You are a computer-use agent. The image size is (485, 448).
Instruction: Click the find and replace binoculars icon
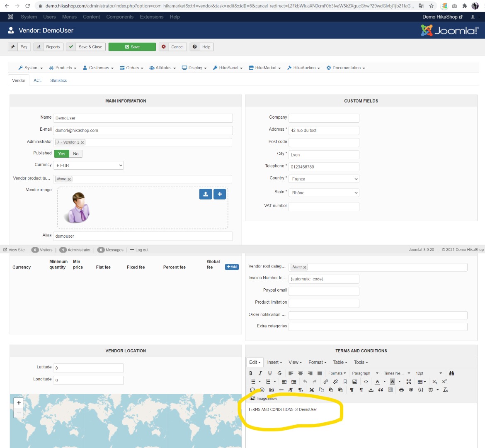coord(451,373)
